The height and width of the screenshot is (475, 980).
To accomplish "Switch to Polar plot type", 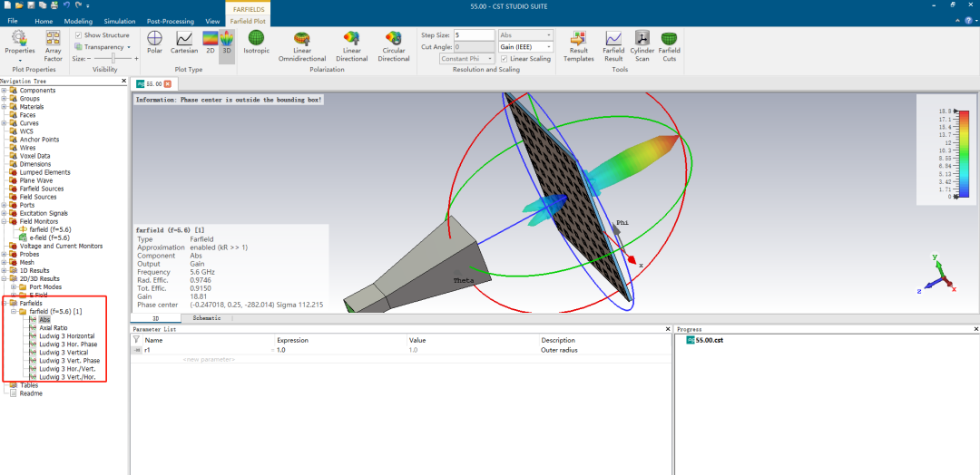I will coord(154,42).
